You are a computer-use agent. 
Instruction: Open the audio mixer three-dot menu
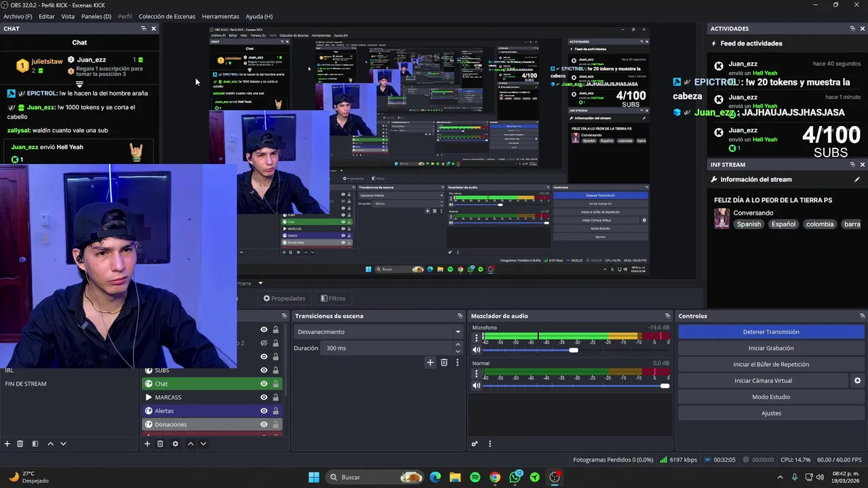490,444
